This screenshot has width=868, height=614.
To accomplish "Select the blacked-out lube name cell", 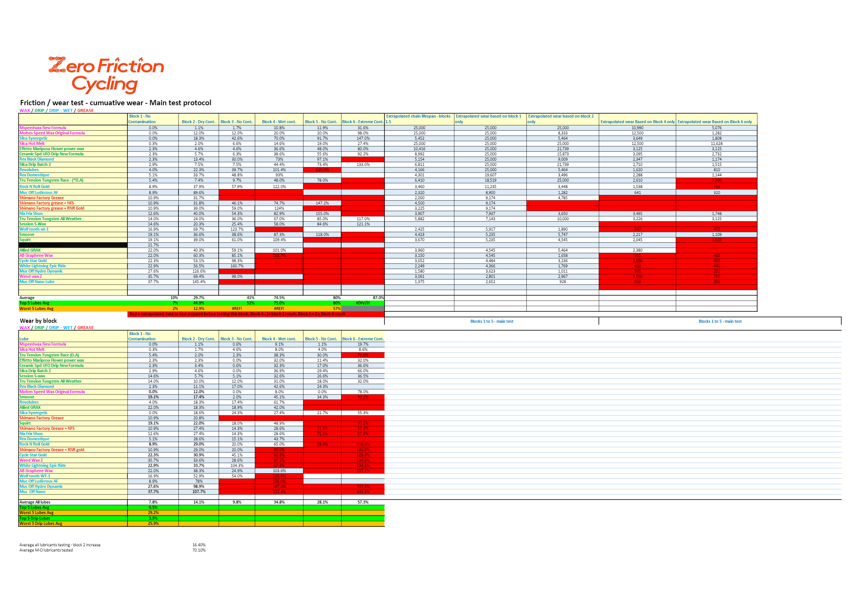I will [x=73, y=245].
